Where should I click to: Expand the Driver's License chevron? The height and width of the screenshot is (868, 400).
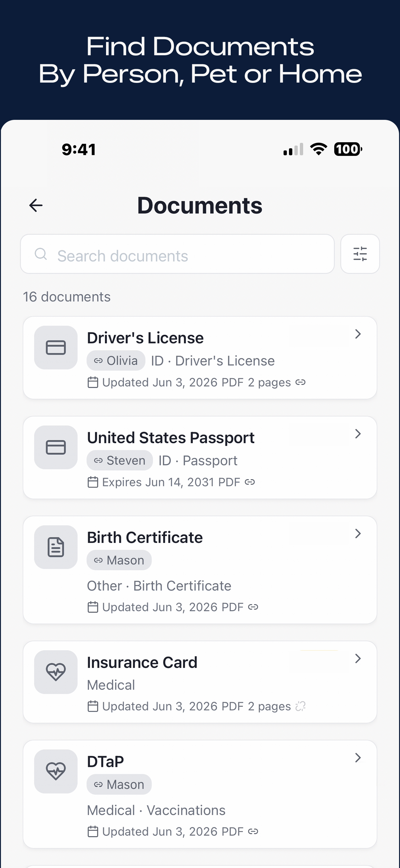[x=358, y=334]
